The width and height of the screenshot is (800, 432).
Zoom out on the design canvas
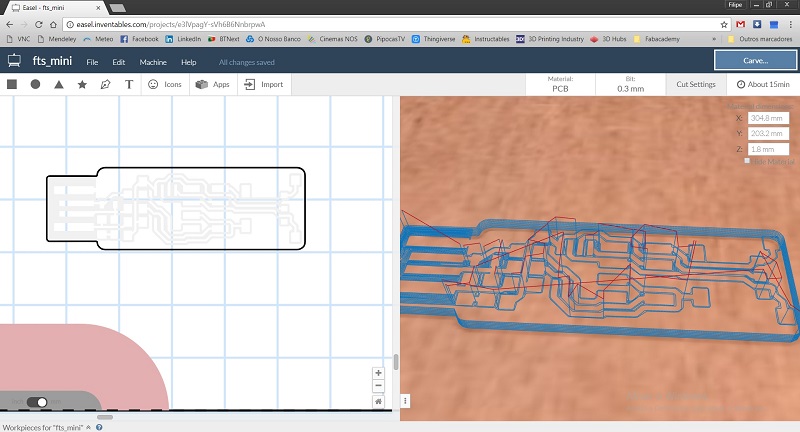[x=378, y=386]
